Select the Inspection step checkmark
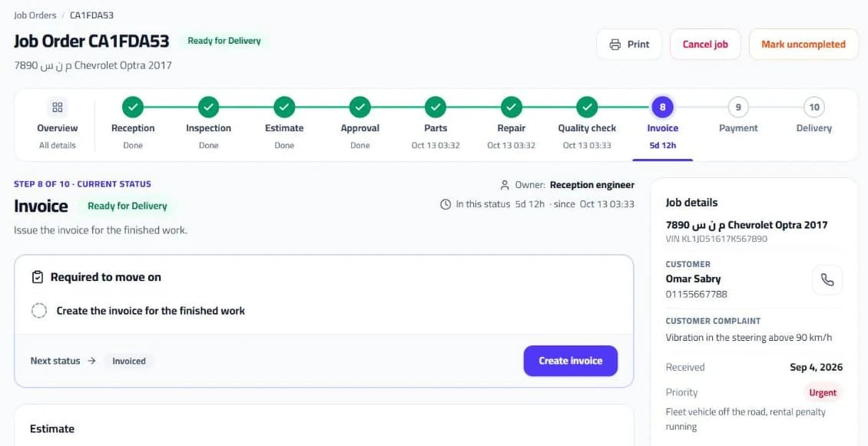Screen dimensions: 868x446 [x=209, y=107]
